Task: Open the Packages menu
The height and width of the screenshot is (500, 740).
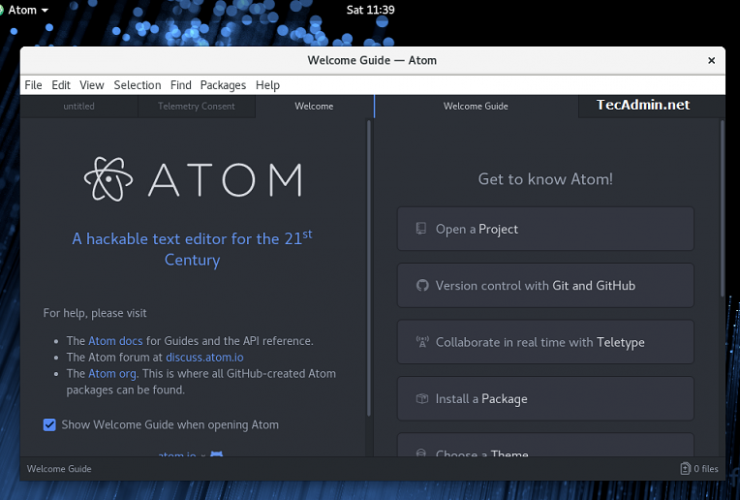Action: 222,86
